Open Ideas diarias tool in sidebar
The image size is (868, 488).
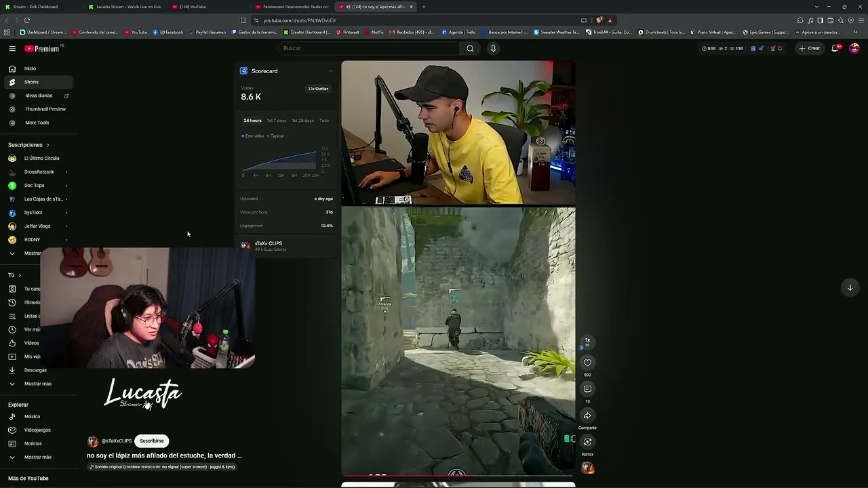(39, 96)
